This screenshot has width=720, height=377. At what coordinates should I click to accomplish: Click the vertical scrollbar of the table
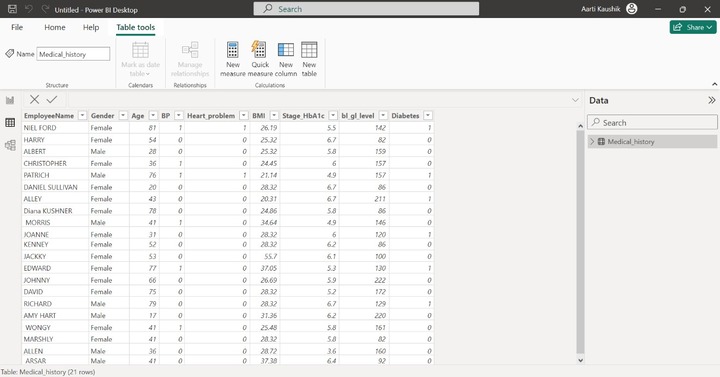(x=580, y=242)
